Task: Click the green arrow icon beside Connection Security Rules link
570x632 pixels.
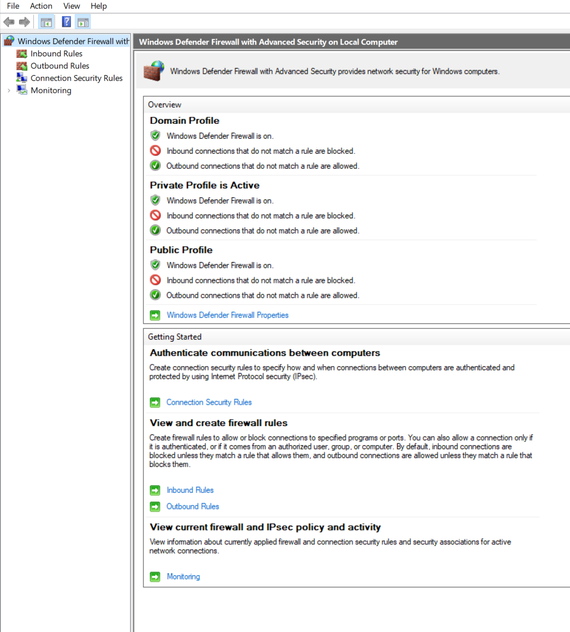Action: pyautogui.click(x=155, y=402)
